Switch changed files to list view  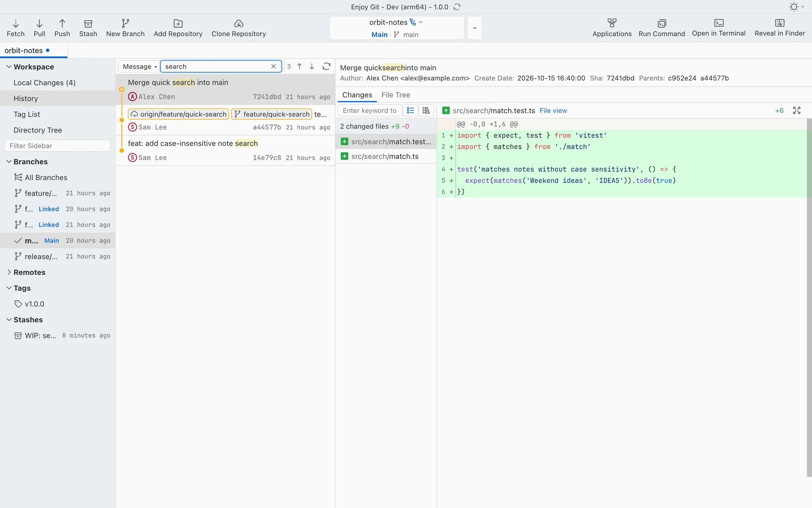[411, 110]
